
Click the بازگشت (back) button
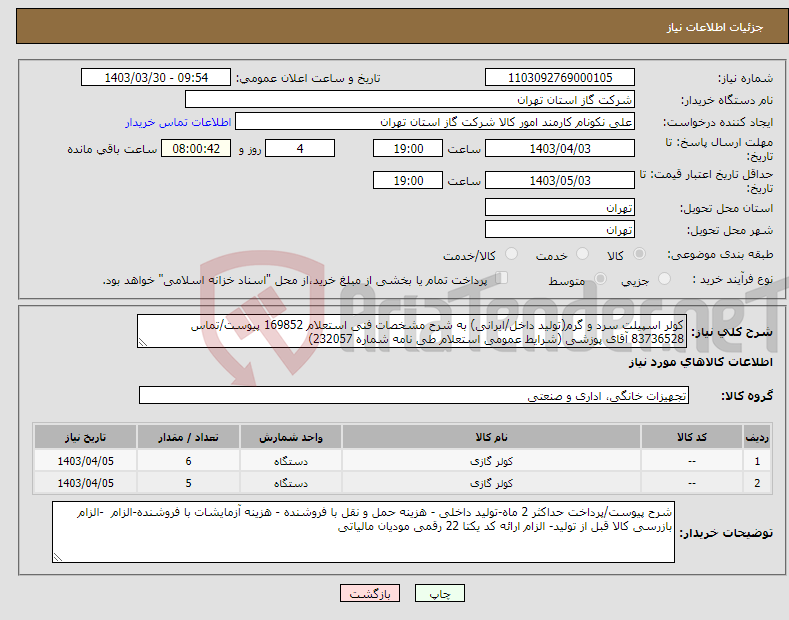click(370, 593)
